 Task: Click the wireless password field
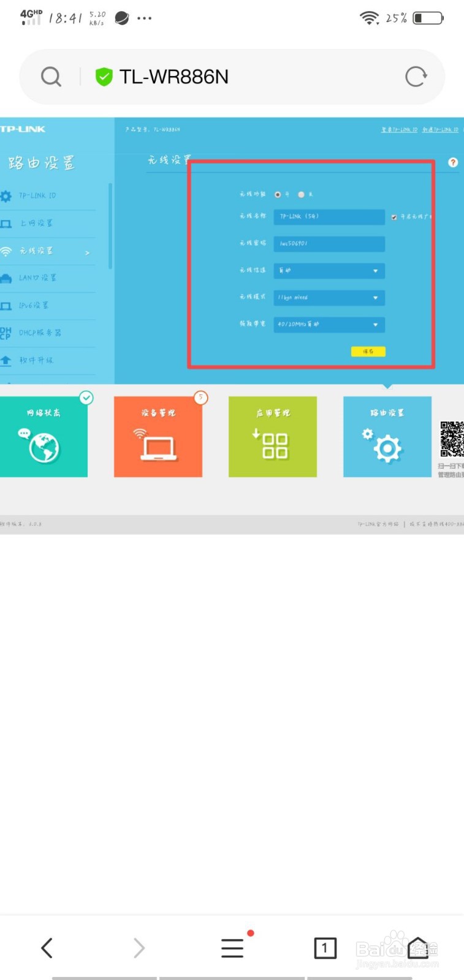pos(329,243)
